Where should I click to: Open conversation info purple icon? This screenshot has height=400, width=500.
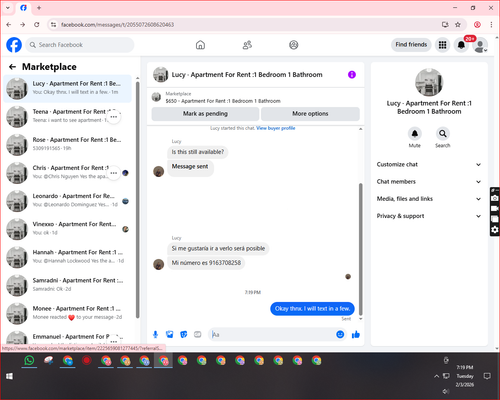point(352,75)
